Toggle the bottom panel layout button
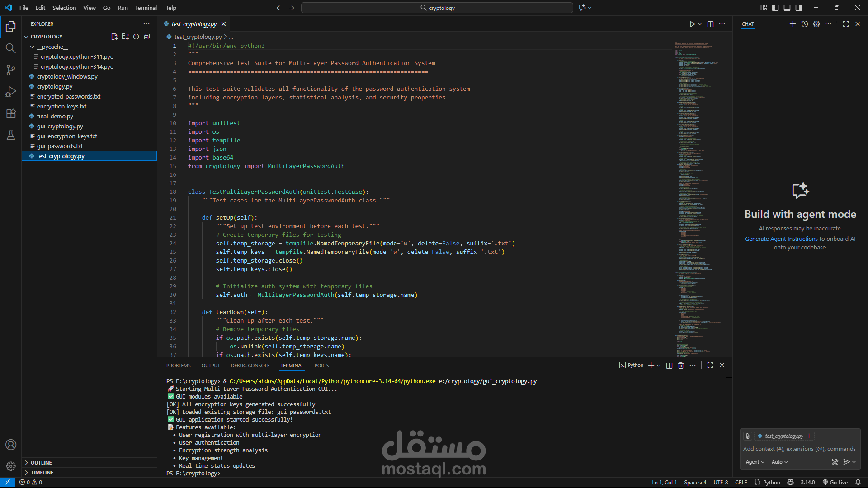This screenshot has height=488, width=868. pyautogui.click(x=787, y=8)
